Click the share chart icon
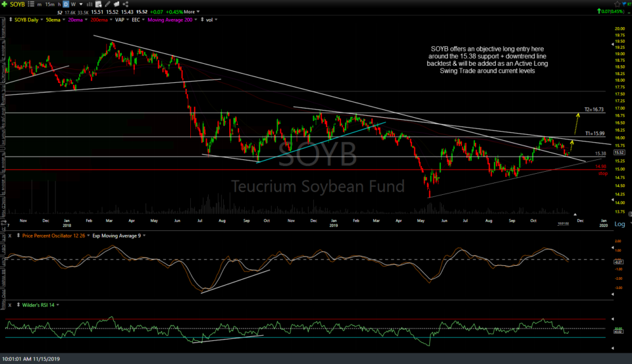This screenshot has height=364, width=632. [x=125, y=4]
